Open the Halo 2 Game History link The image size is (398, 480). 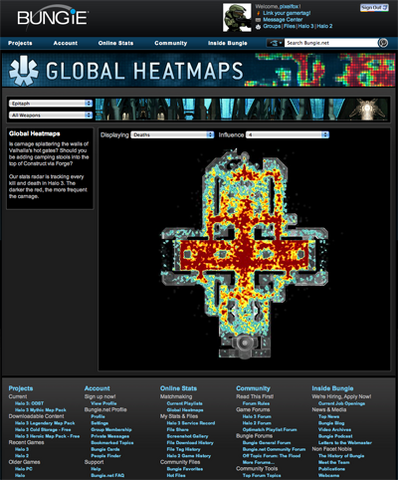click(189, 456)
